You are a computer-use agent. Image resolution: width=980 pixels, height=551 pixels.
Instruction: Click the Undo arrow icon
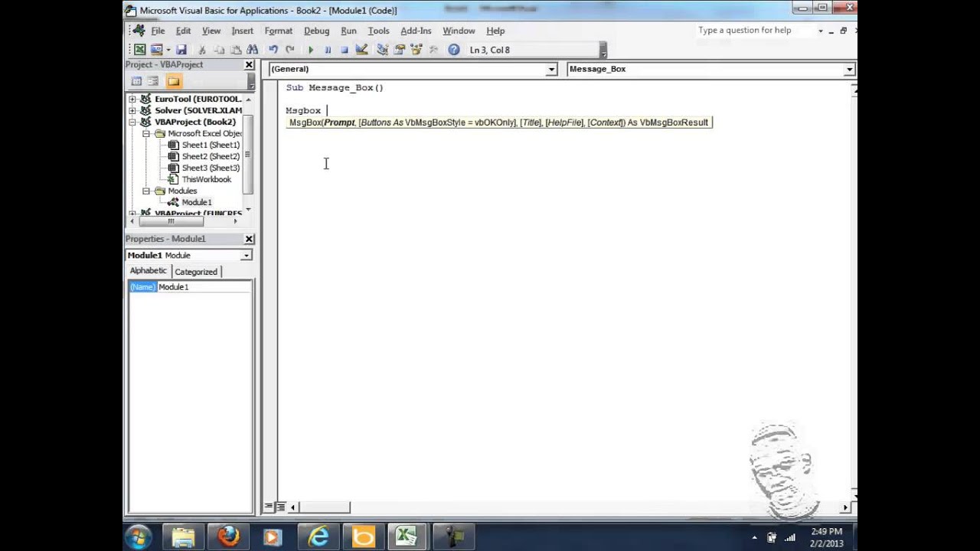pyautogui.click(x=273, y=50)
